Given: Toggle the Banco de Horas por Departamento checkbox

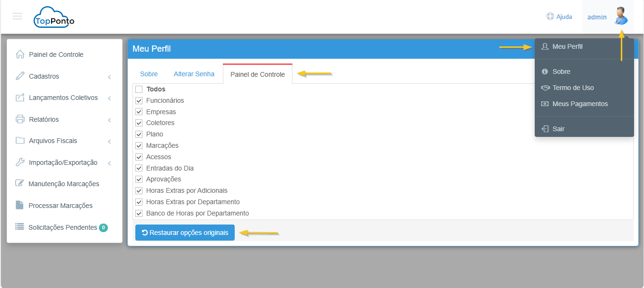Looking at the screenshot, I should [x=139, y=214].
